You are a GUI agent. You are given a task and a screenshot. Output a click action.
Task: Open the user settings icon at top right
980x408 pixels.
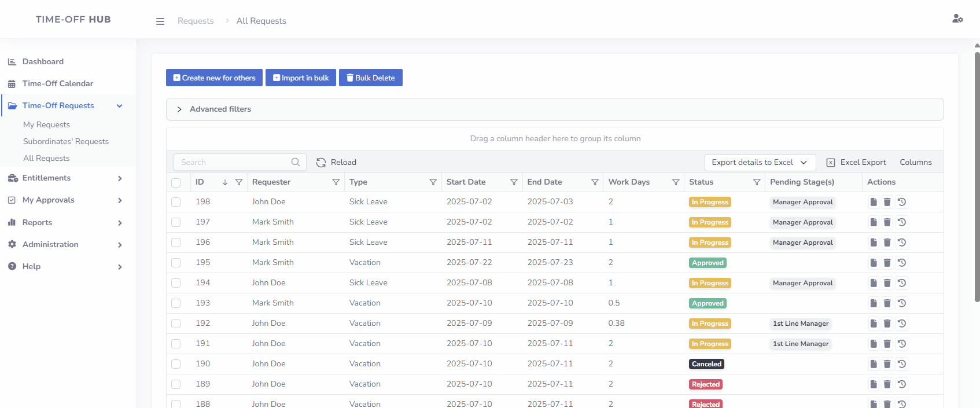957,19
